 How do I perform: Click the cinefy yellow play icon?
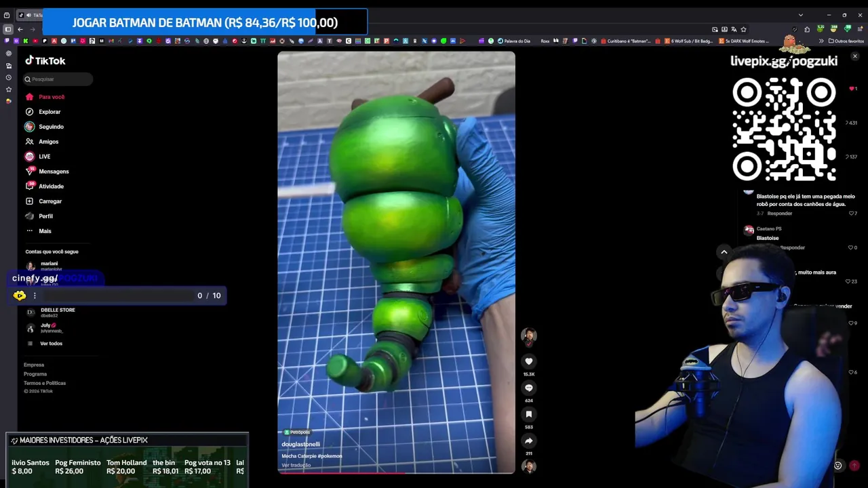[19, 296]
